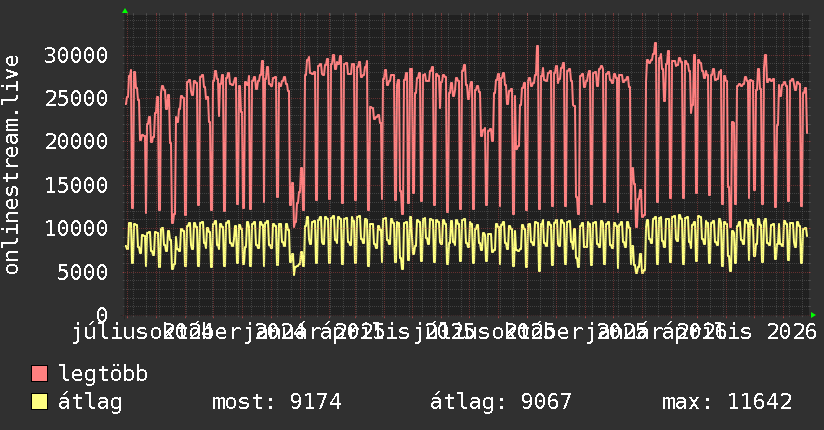This screenshot has height=430, width=824.
Task: Click the 20000 y-axis label
Action: (76, 141)
